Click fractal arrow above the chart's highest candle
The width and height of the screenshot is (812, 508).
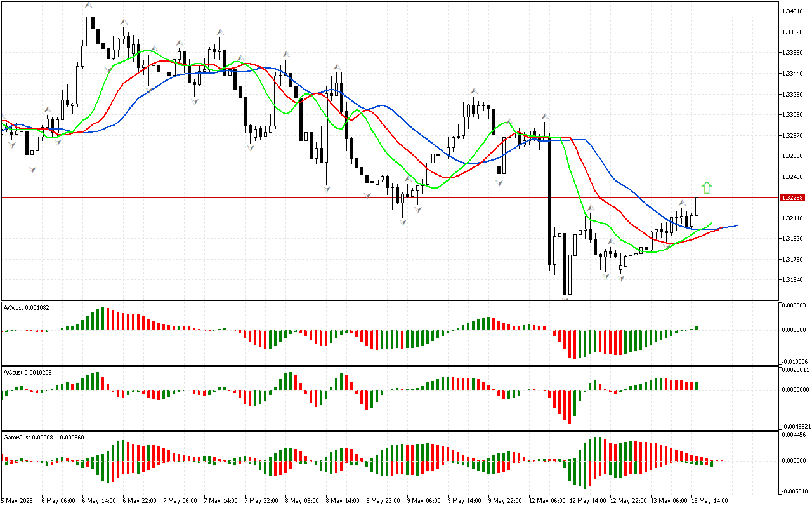[x=88, y=6]
